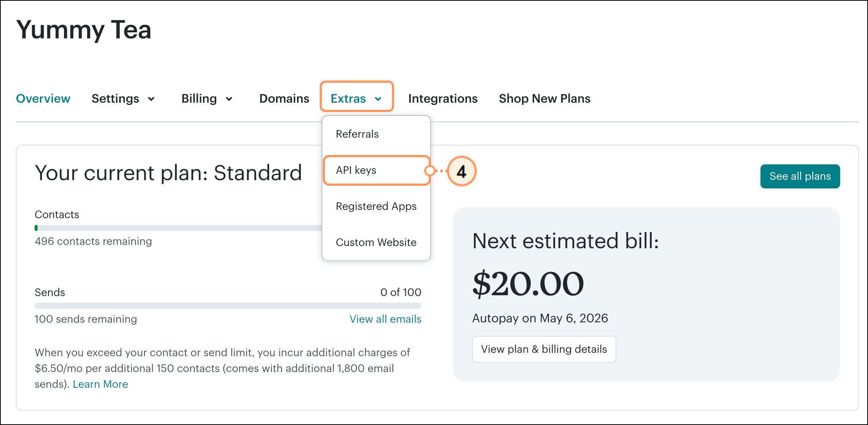
Task: Click the Contacts usage progress bar
Action: click(x=226, y=228)
